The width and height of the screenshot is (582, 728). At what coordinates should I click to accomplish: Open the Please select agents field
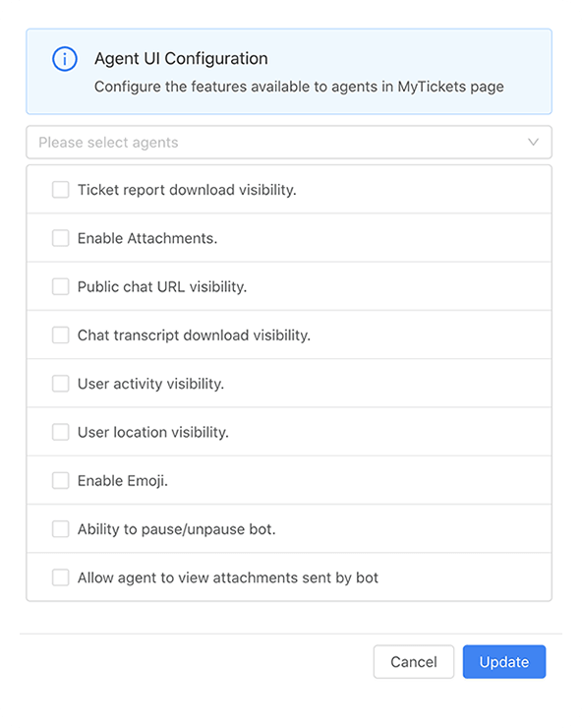click(289, 142)
